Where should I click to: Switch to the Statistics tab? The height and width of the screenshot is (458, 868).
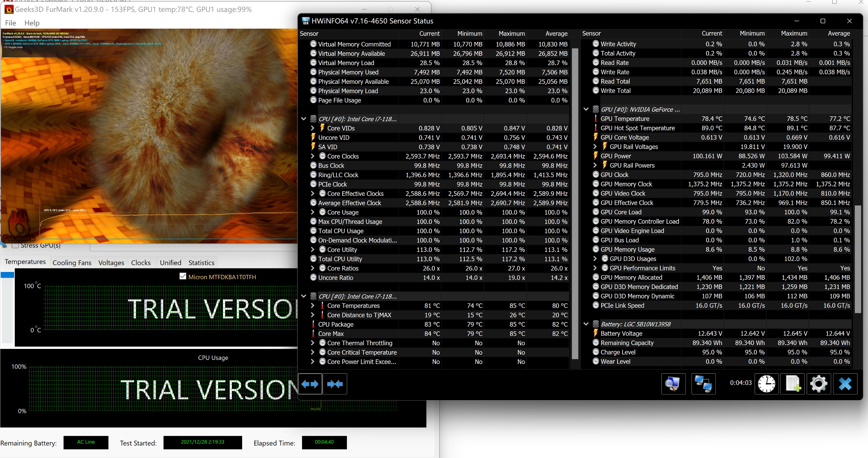(x=201, y=262)
